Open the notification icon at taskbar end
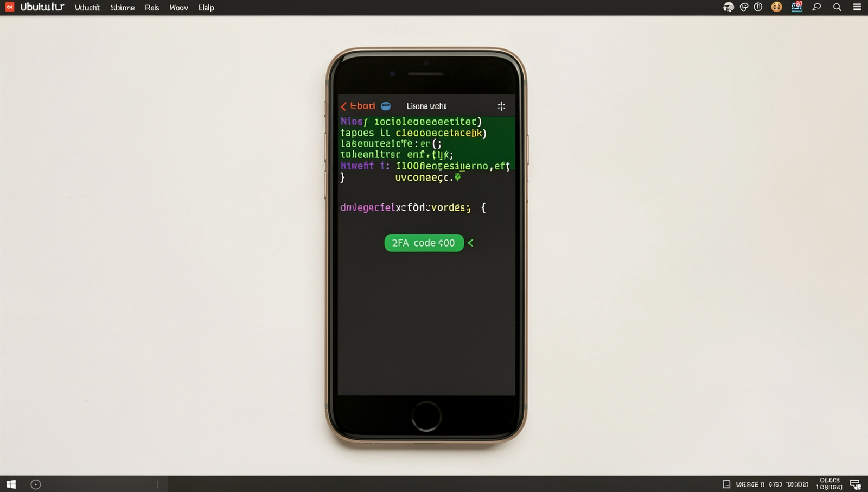Viewport: 868px width, 492px height. tap(856, 484)
